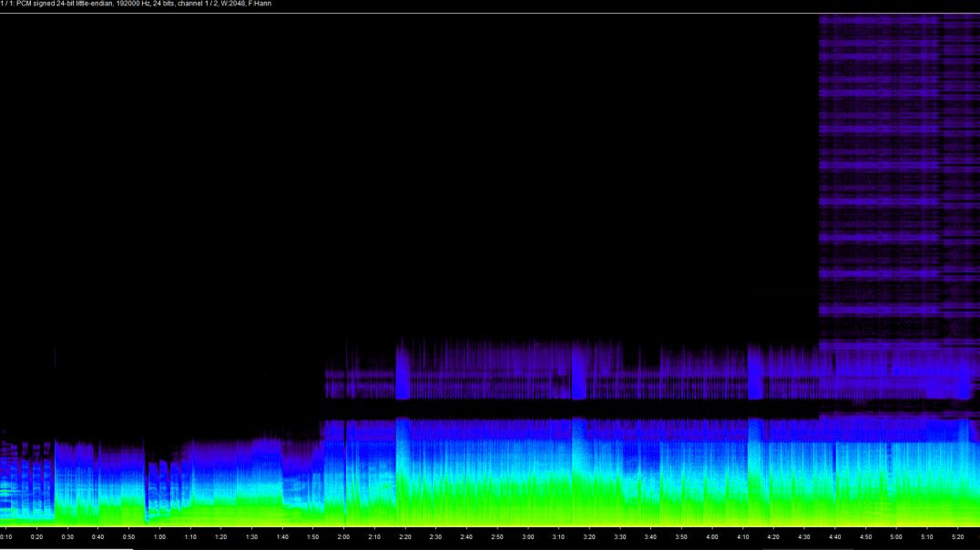
Task: Click the 4:40 time marker
Action: point(834,537)
